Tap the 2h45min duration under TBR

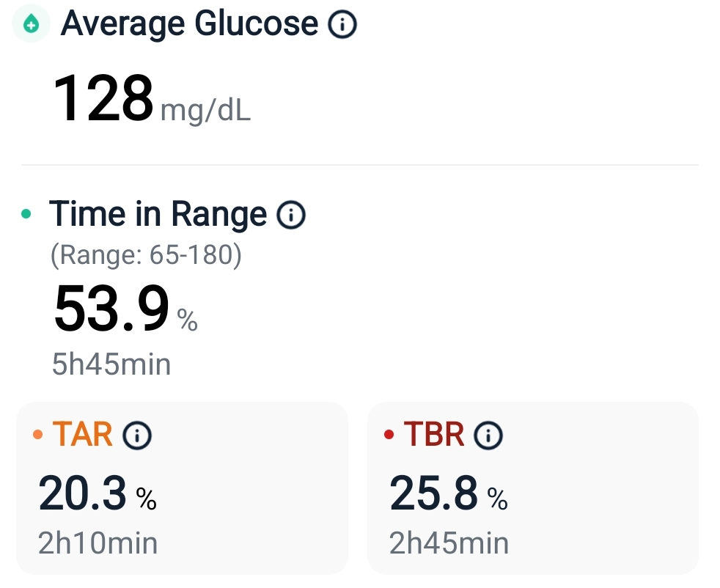[449, 543]
